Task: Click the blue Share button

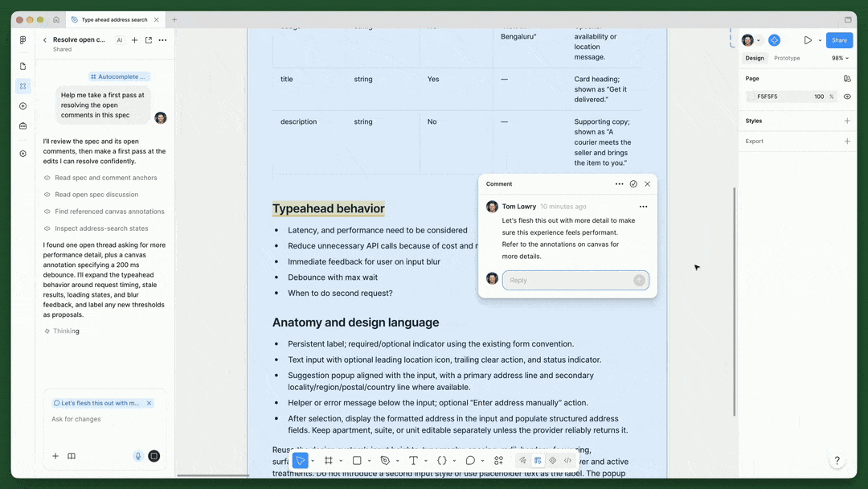Action: click(x=839, y=40)
